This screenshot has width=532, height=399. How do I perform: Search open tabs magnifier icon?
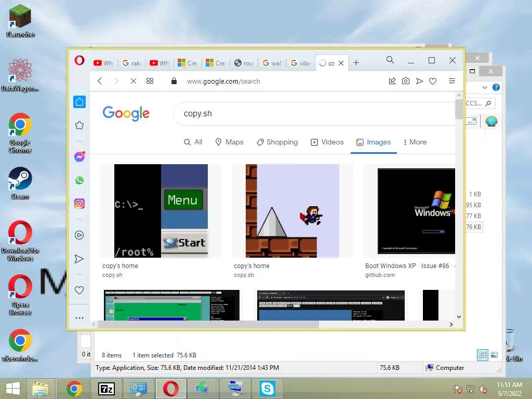point(390,60)
